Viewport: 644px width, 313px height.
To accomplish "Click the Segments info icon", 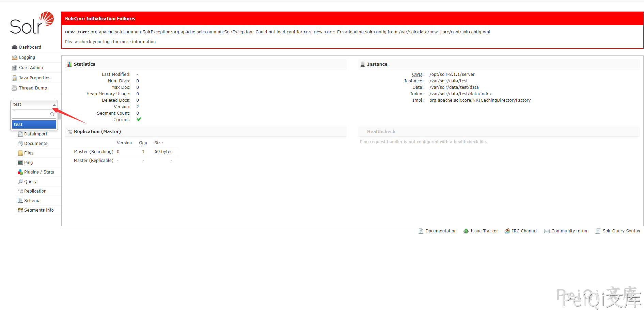I will click(20, 210).
